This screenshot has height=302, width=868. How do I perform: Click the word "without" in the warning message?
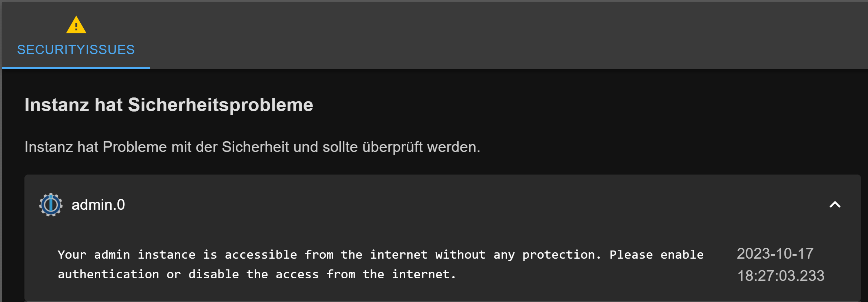[460, 255]
